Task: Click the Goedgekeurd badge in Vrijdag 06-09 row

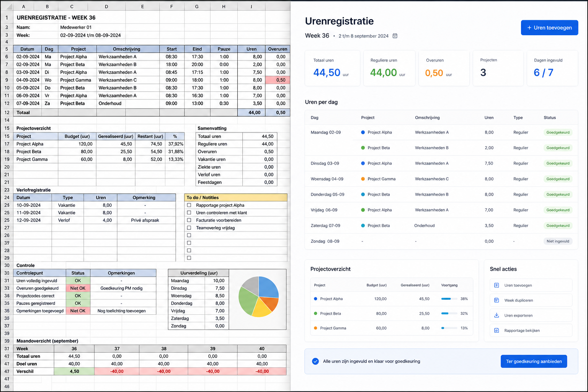Action: (x=558, y=210)
